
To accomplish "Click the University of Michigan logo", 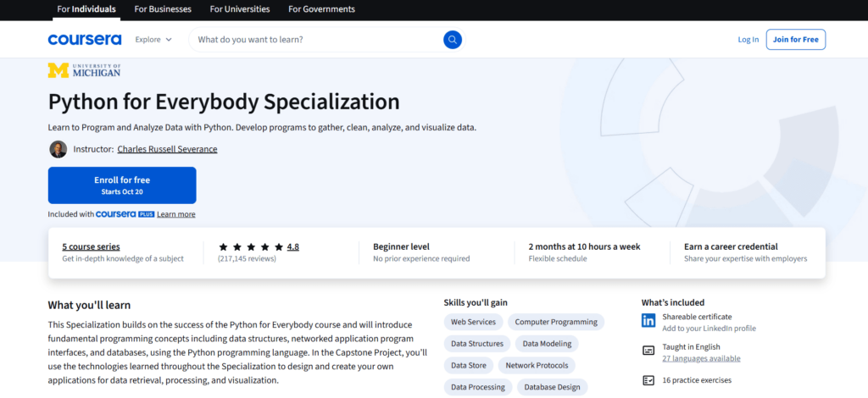I will click(84, 70).
